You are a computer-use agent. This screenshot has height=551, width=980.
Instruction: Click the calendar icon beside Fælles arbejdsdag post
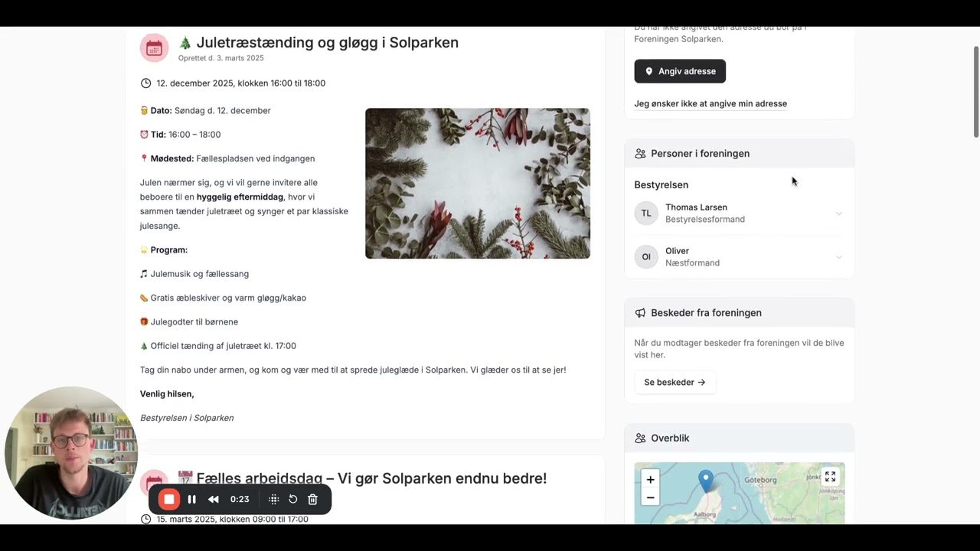[154, 484]
